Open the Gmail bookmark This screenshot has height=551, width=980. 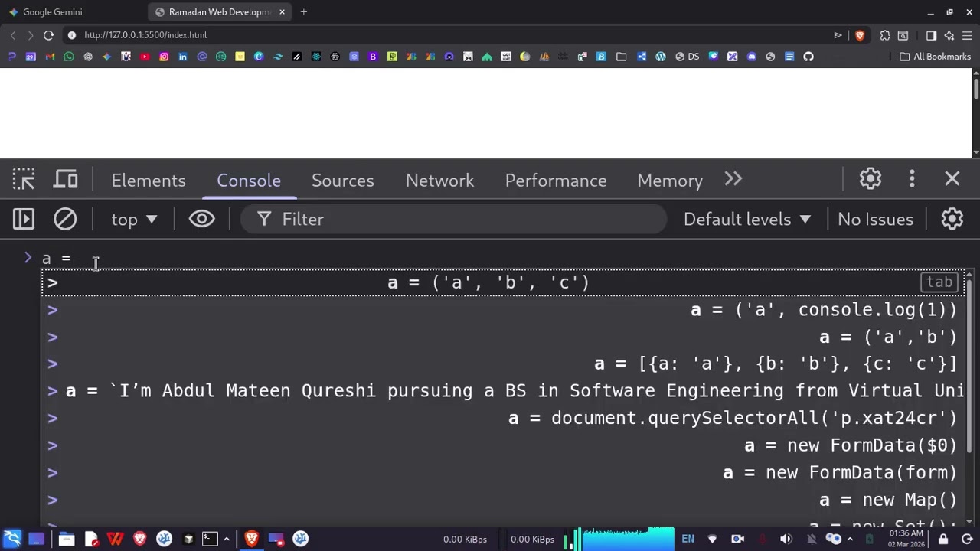point(50,57)
